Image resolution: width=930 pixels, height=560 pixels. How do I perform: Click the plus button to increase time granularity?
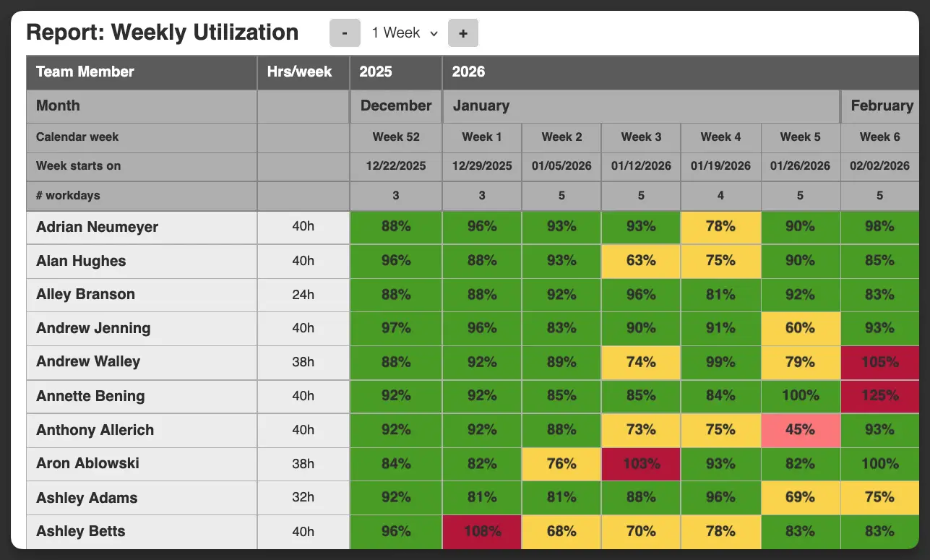point(463,33)
